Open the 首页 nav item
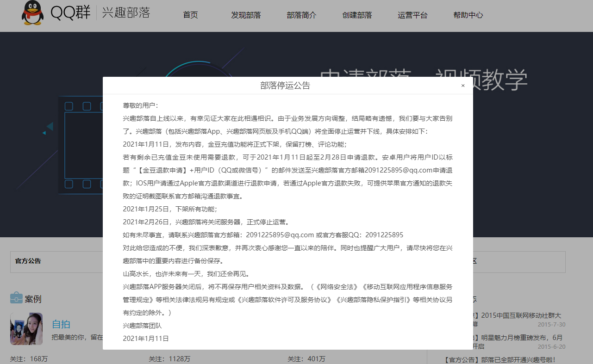The height and width of the screenshot is (364, 593). point(190,15)
